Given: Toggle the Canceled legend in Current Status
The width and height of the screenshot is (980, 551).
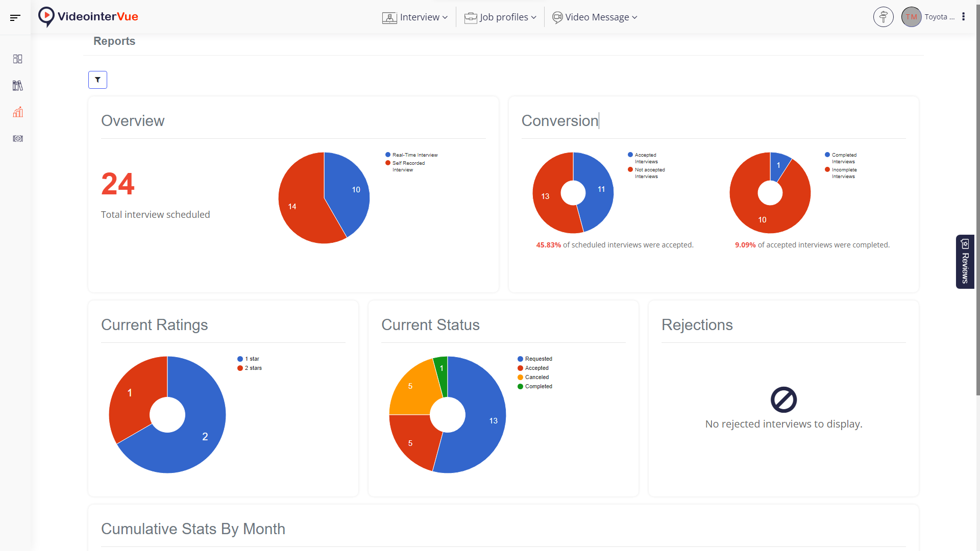Looking at the screenshot, I should point(533,378).
